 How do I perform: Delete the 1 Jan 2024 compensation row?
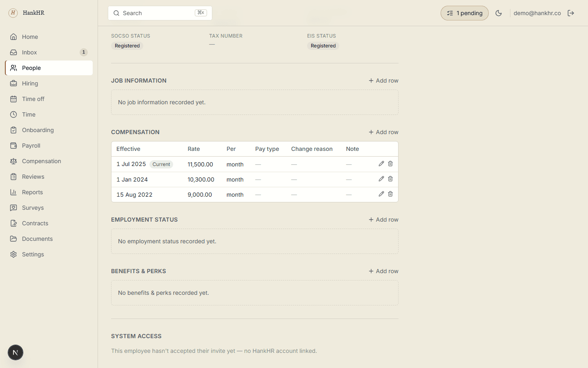click(390, 179)
